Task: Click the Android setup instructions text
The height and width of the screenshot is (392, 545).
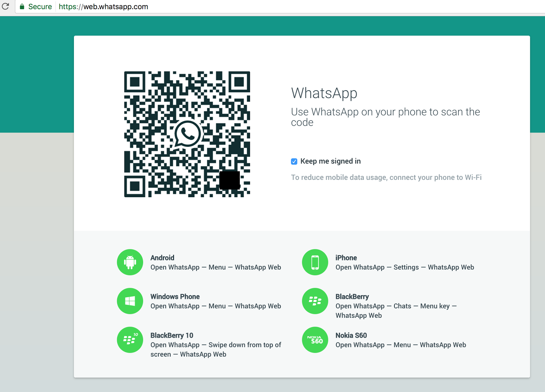Action: [x=215, y=267]
